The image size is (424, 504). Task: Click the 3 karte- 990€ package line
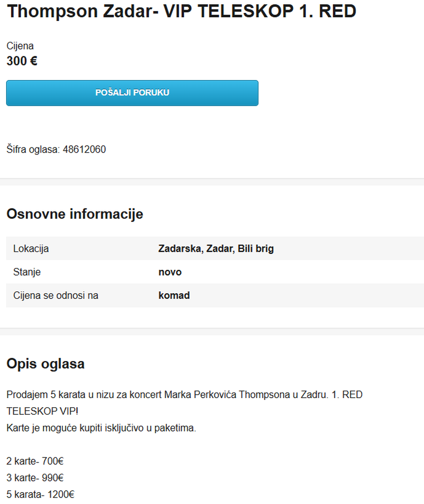coord(35,478)
